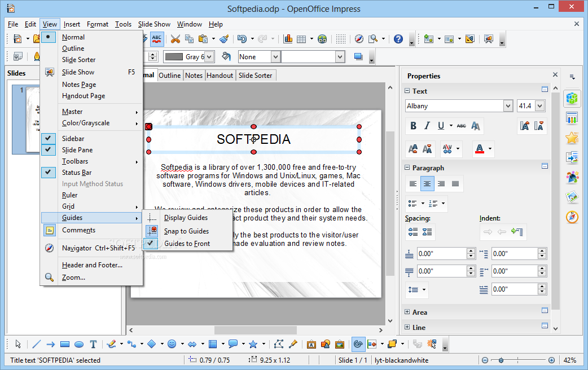Select the Rectangle drawing tool
The image size is (588, 370).
65,344
